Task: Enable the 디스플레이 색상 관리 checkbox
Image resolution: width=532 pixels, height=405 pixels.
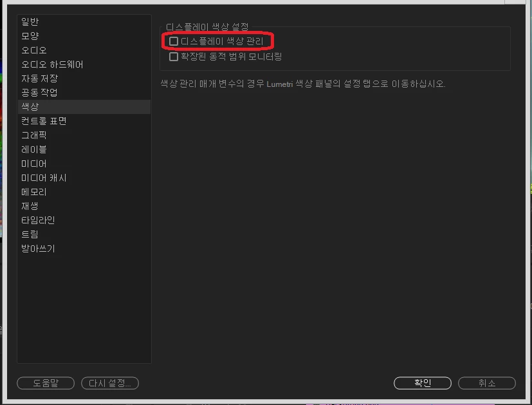Action: [x=174, y=41]
